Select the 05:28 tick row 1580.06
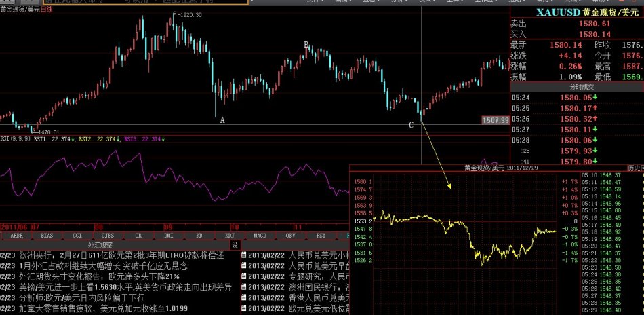The height and width of the screenshot is (315, 644). pyautogui.click(x=577, y=140)
